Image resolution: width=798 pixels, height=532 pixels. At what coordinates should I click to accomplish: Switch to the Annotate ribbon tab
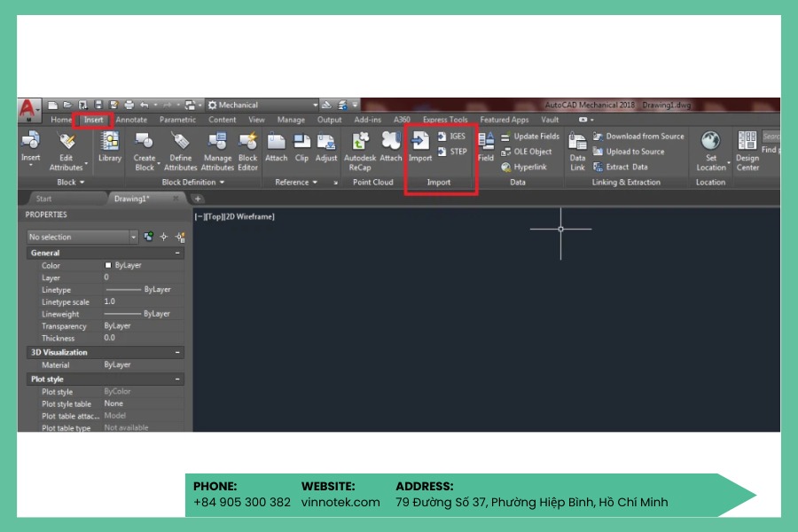pyautogui.click(x=131, y=120)
